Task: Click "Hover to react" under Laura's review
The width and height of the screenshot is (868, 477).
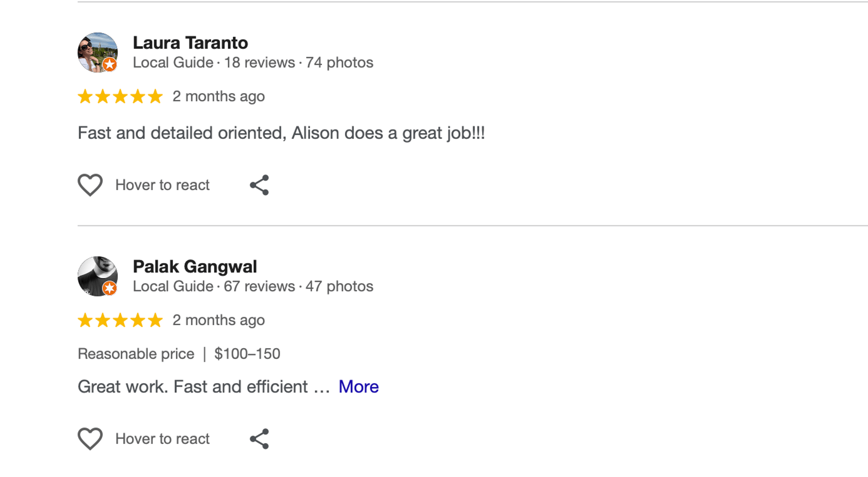Action: pyautogui.click(x=162, y=185)
